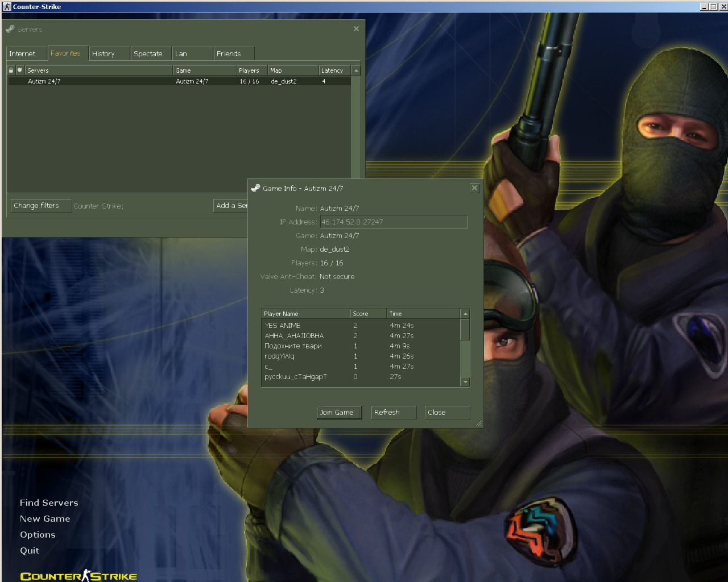This screenshot has width=728, height=582.
Task: Open Options from main menu
Action: [x=38, y=535]
